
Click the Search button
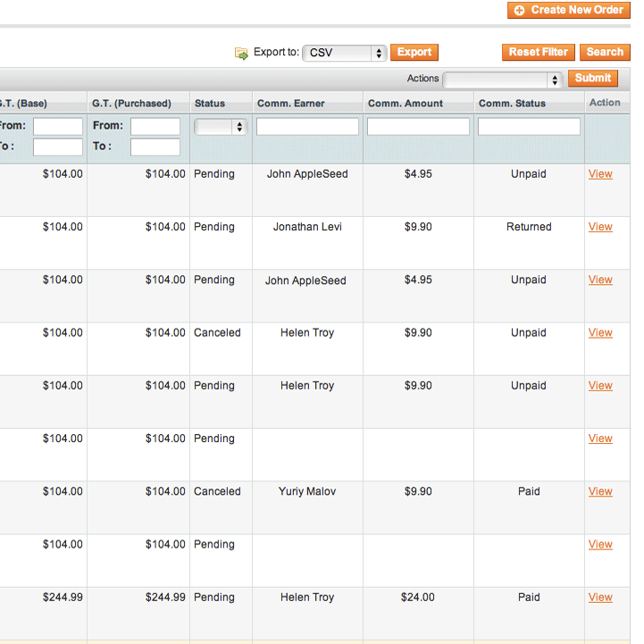coord(605,53)
